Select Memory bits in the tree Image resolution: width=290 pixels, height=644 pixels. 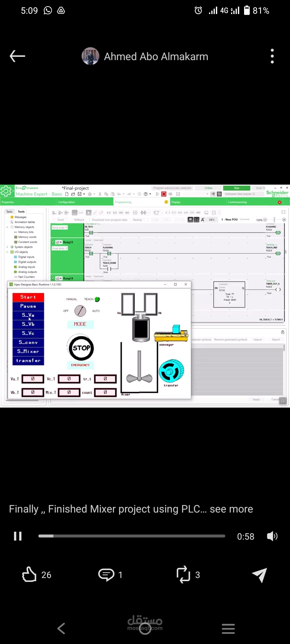pos(26,232)
